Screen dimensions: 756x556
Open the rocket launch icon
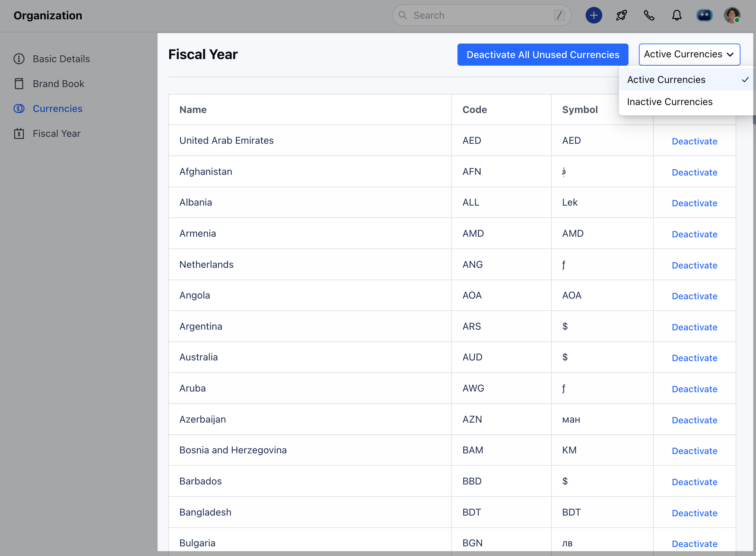click(x=621, y=15)
